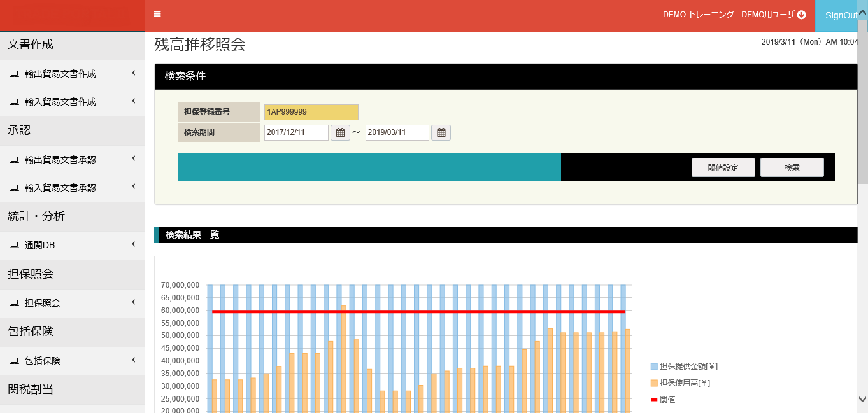Open calendar picker for search start date
The image size is (868, 413).
coord(340,133)
